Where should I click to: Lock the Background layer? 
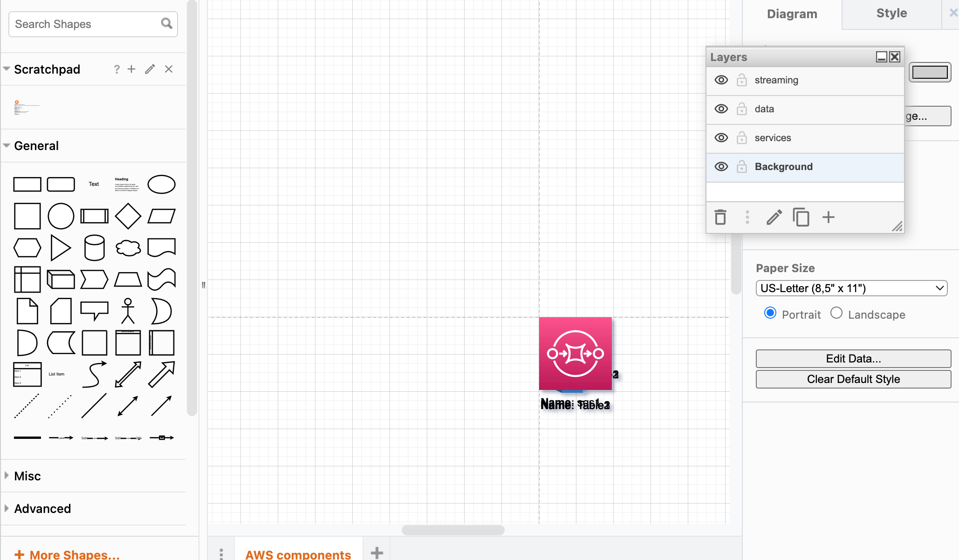(742, 166)
